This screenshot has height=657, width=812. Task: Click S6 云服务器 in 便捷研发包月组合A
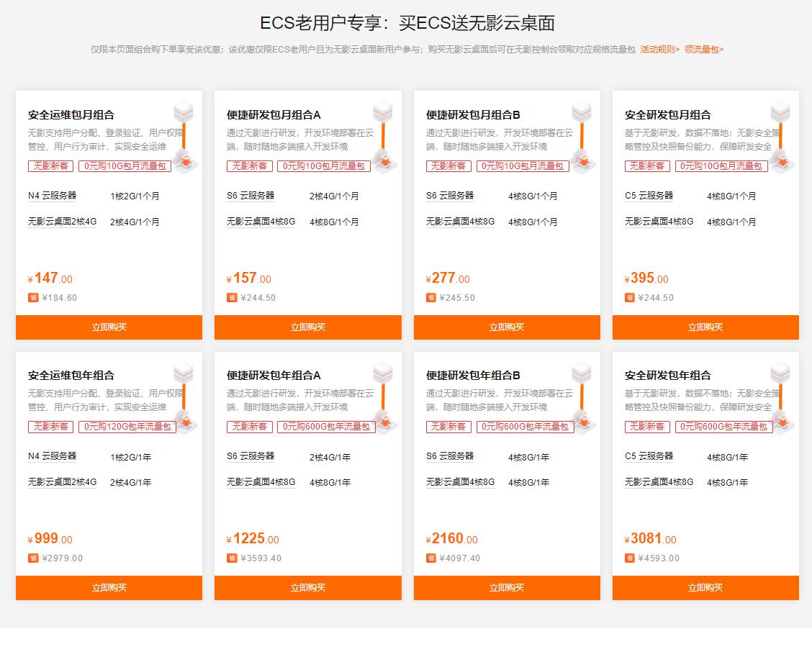click(x=251, y=196)
